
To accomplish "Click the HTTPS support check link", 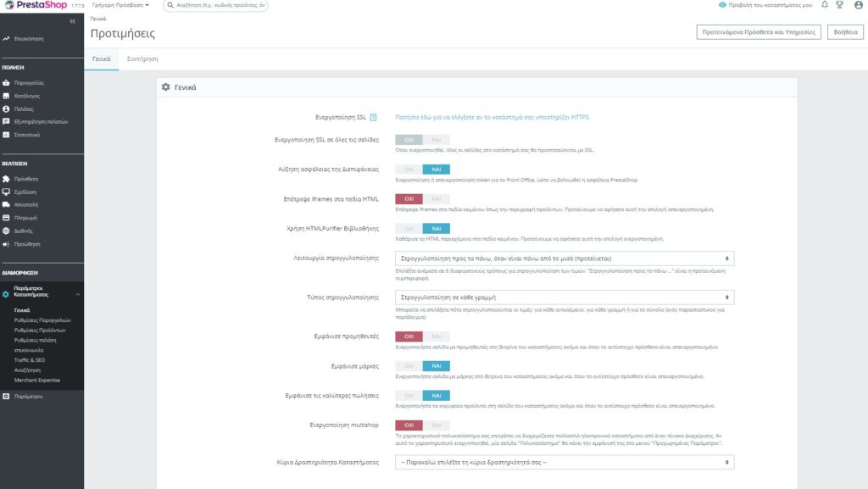I will [492, 117].
